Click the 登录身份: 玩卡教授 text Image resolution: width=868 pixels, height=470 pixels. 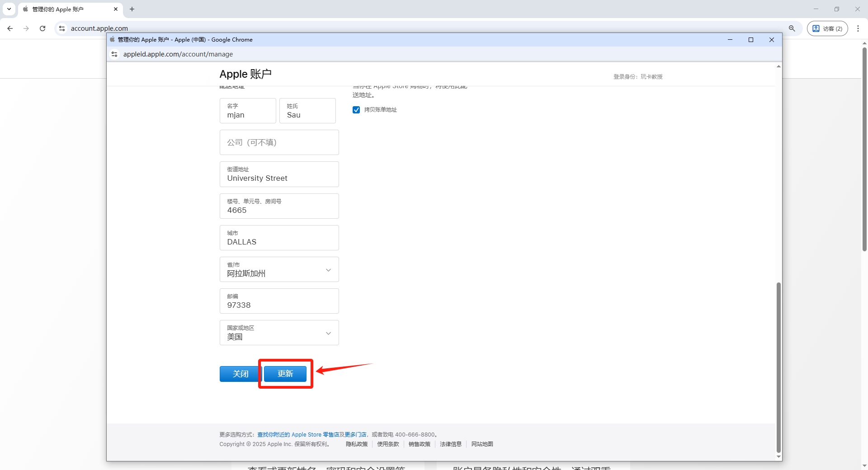[x=638, y=77]
